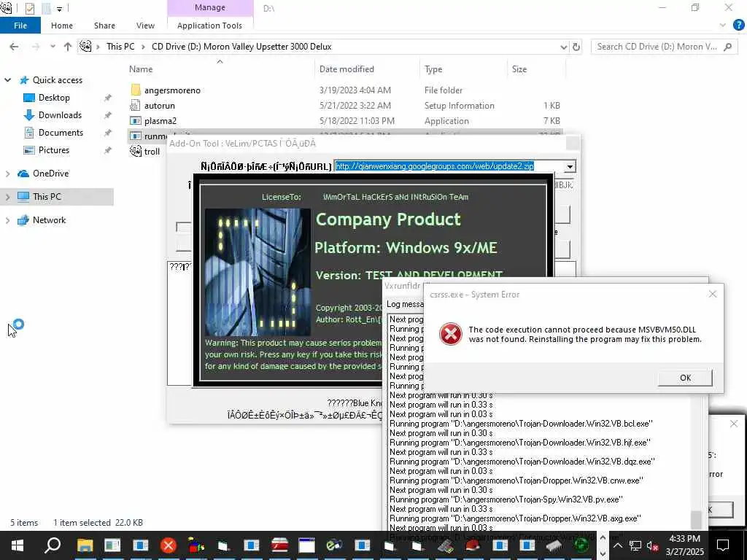Image resolution: width=747 pixels, height=560 pixels.
Task: Open the notification center icon
Action: click(x=723, y=545)
